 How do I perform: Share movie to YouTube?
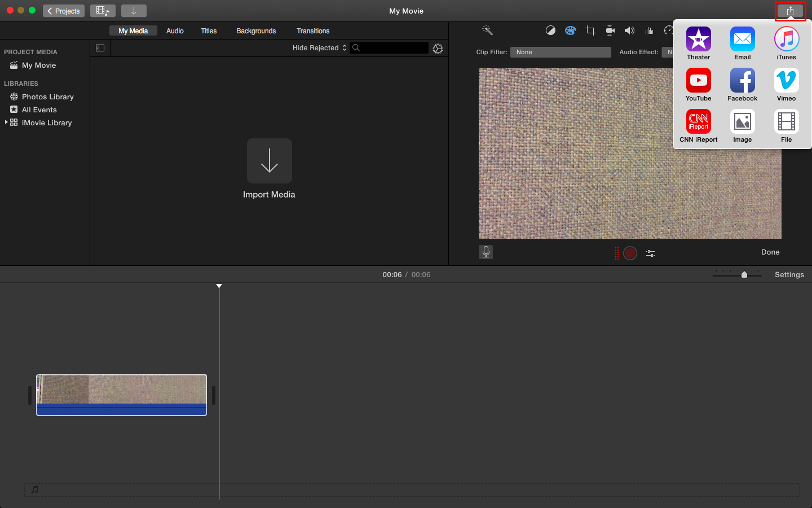click(698, 81)
